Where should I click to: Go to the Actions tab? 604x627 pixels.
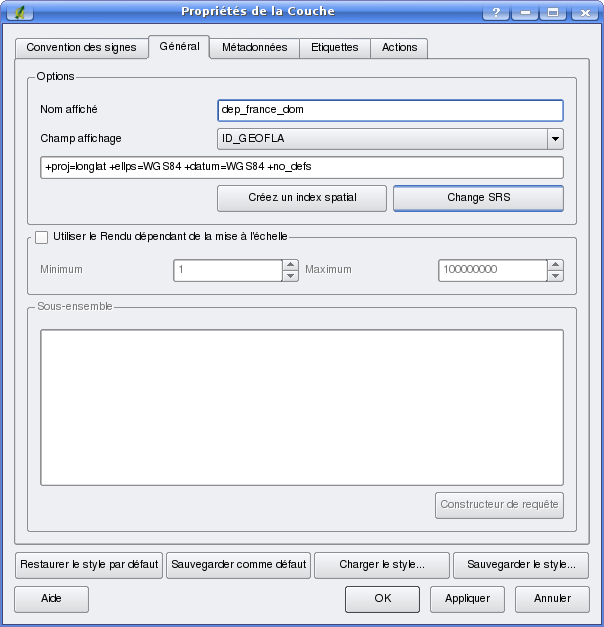[399, 48]
